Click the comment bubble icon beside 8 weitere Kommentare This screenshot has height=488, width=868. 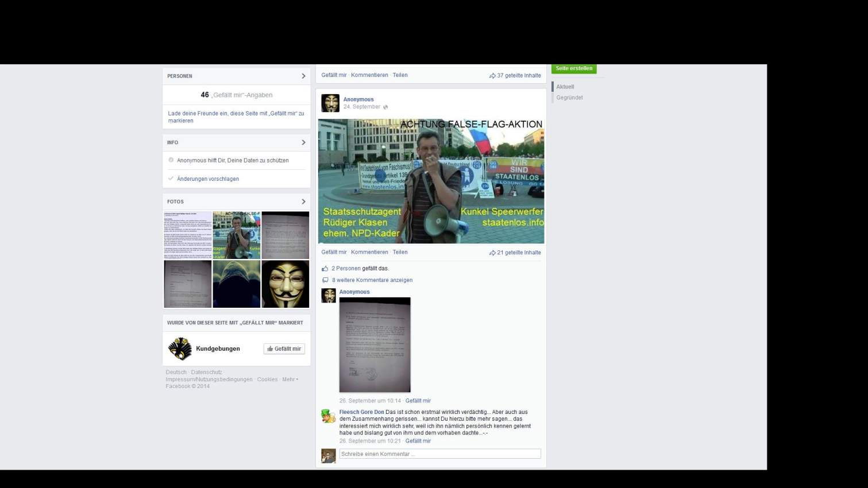click(x=325, y=280)
